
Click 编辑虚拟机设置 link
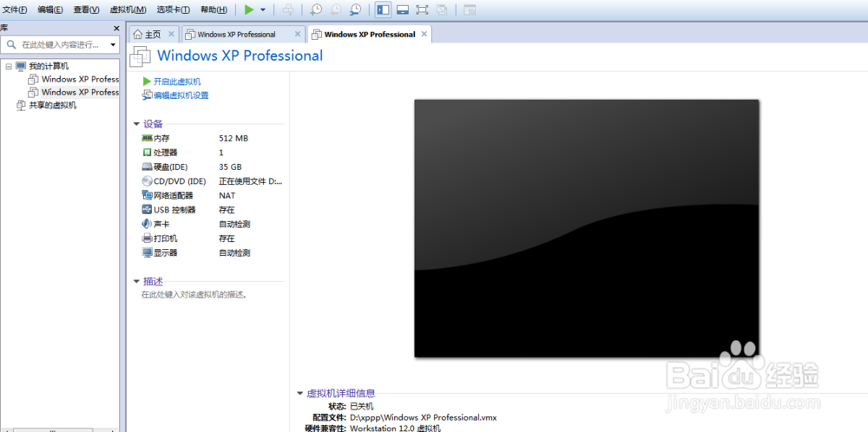coord(181,95)
